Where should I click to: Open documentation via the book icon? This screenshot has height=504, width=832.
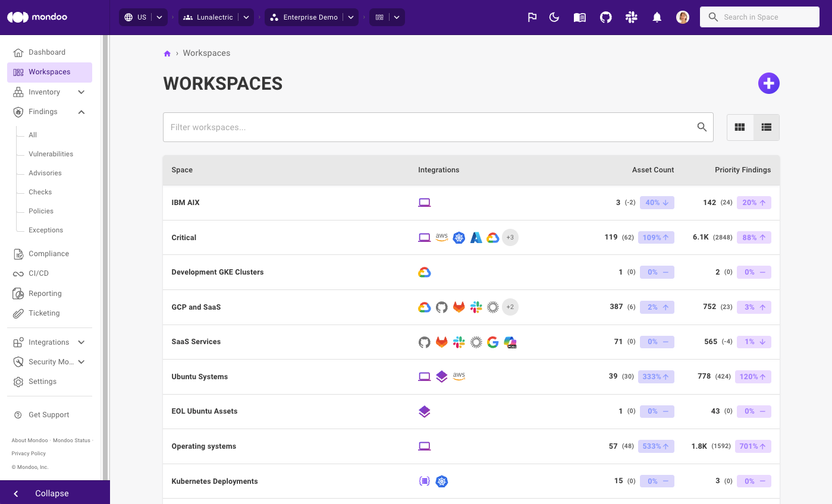point(579,17)
